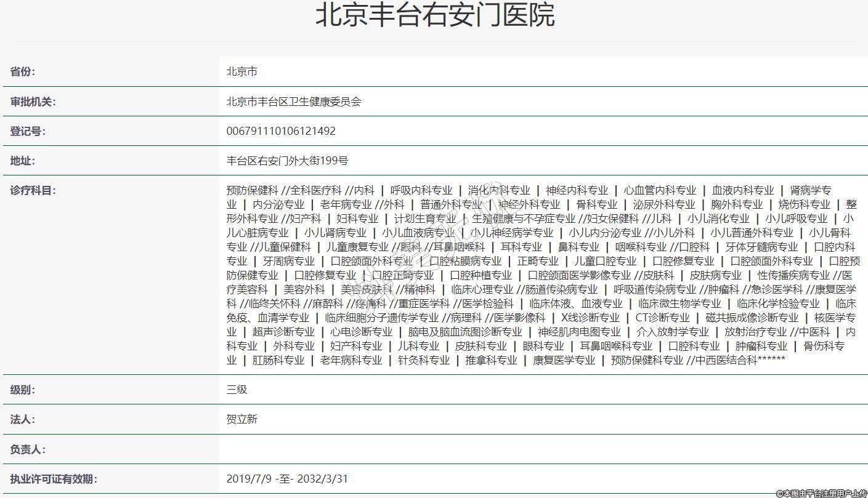Click 心血管内科专业 in the department list
This screenshot has height=498, width=868.
pyautogui.click(x=660, y=190)
